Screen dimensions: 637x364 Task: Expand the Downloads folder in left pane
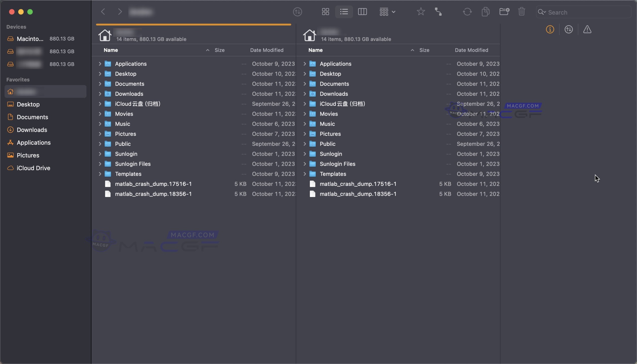pos(100,94)
